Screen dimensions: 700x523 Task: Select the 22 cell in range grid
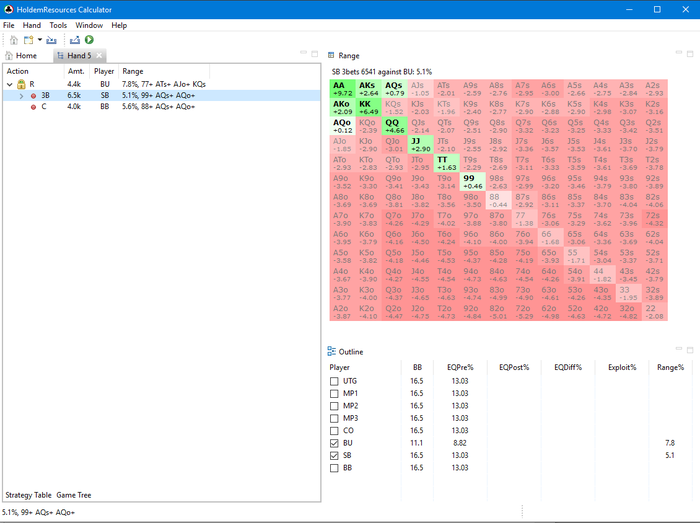[x=655, y=312]
